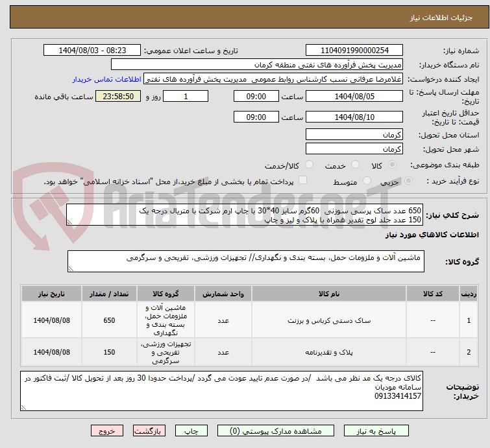Click the response deadline date 1404/08/05
The width and height of the screenshot is (490, 448).
click(x=354, y=96)
